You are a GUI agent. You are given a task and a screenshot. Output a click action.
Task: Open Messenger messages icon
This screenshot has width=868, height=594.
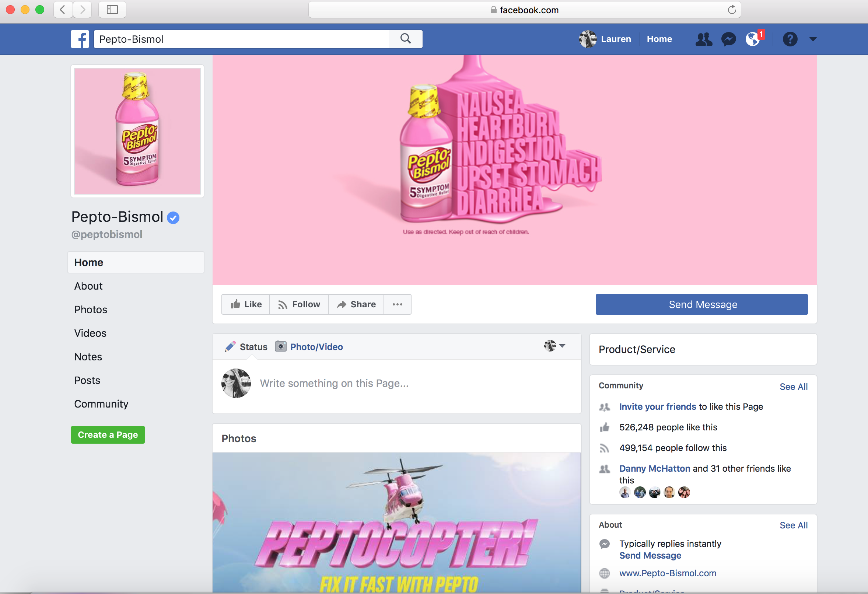(x=728, y=39)
